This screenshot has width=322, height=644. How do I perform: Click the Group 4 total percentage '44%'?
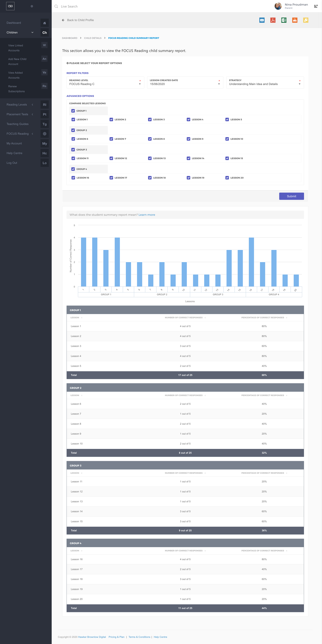[264, 608]
